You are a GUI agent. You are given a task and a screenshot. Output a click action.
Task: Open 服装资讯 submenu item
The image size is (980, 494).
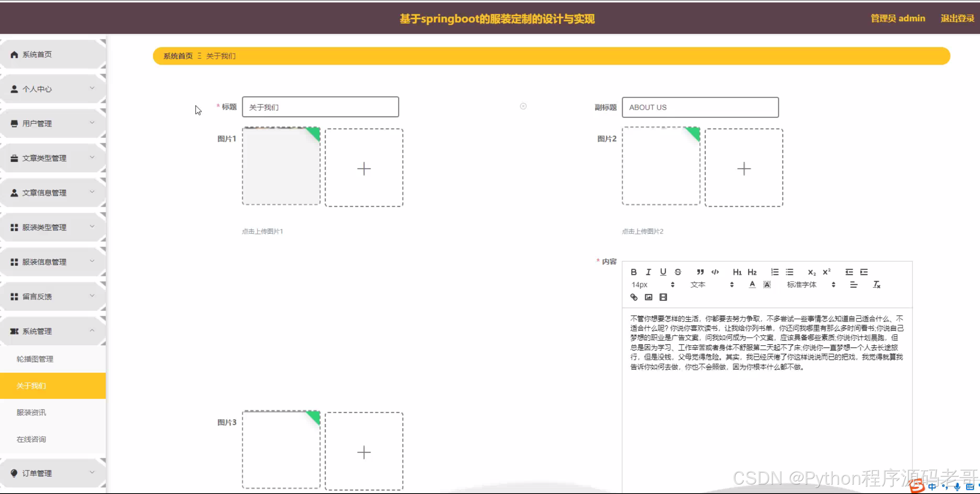click(x=31, y=413)
